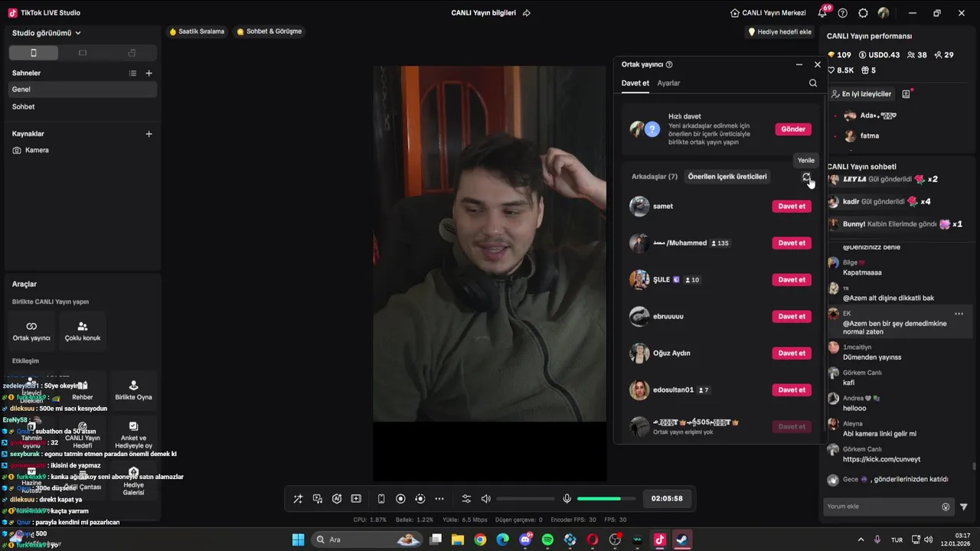This screenshot has height=551, width=980.
Task: Open the add-scene screen icon in bottom bar
Action: point(356,499)
